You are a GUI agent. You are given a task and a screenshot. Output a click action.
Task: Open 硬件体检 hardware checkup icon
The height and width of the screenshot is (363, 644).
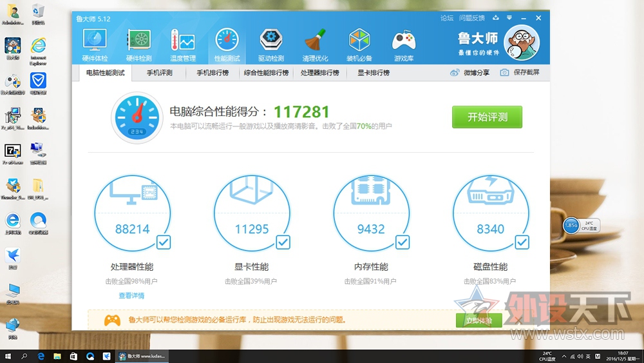click(95, 46)
